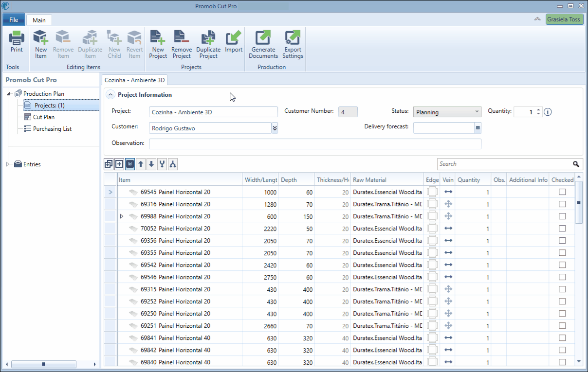The height and width of the screenshot is (372, 588).
Task: Click the Grasiela Toss user button
Action: click(565, 19)
